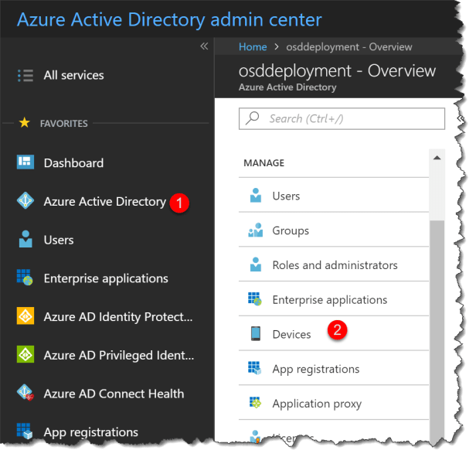Click the Search (Ctrl+/) input box
This screenshot has width=476, height=457.
pyautogui.click(x=342, y=118)
